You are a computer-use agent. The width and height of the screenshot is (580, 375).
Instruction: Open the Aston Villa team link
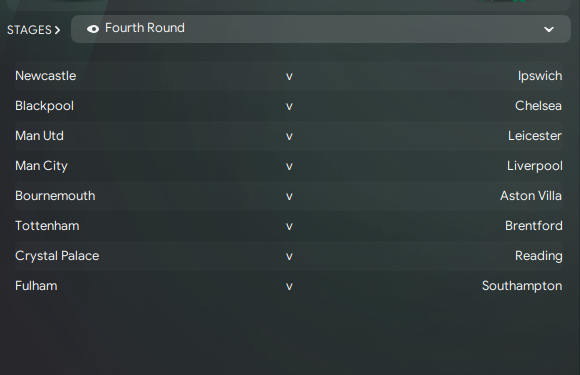(x=531, y=196)
